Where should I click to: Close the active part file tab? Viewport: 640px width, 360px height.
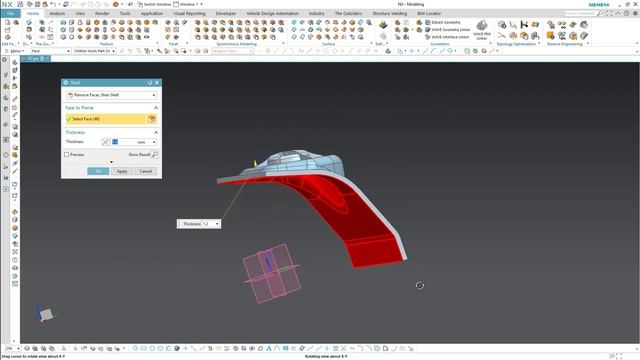point(47,59)
